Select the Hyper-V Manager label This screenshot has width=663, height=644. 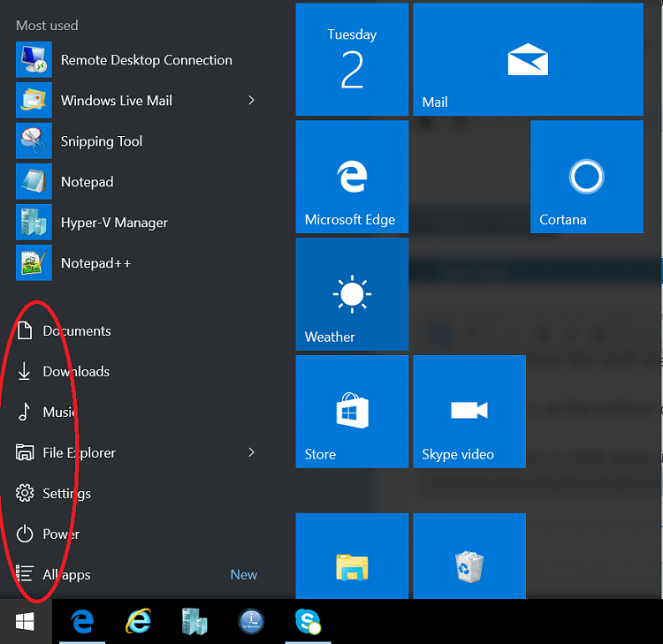114,223
